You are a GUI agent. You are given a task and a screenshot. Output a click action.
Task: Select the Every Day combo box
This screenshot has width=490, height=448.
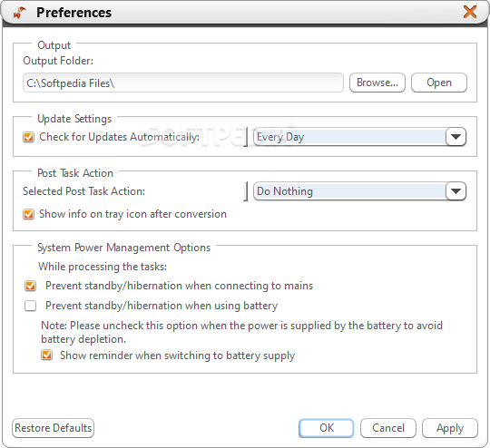[x=359, y=137]
